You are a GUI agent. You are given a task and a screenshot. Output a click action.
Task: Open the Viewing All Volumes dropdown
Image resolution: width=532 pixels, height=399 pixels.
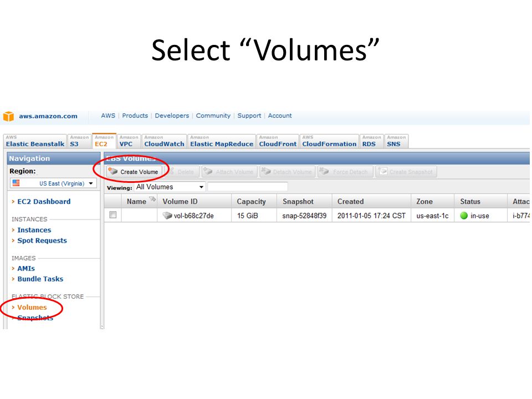[170, 187]
